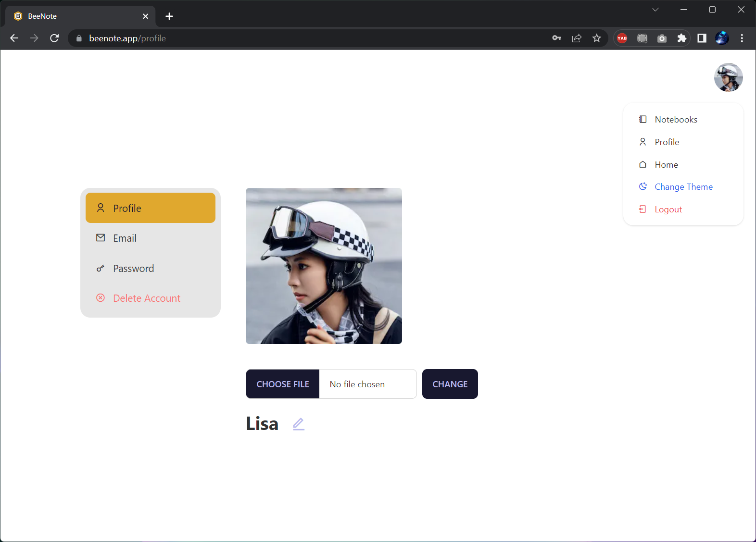Click the Home house icon in dropdown

pyautogui.click(x=643, y=164)
